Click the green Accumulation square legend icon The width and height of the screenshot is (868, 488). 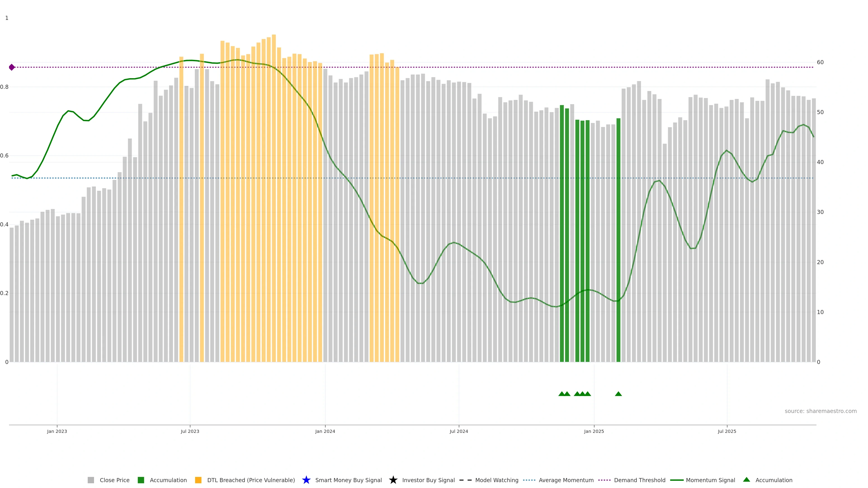[x=141, y=480]
